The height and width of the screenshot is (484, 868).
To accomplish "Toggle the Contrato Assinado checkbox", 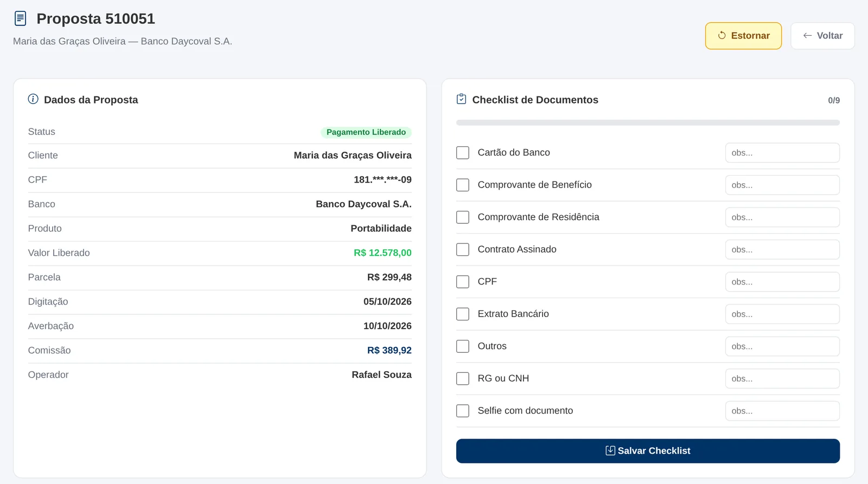I will point(463,249).
